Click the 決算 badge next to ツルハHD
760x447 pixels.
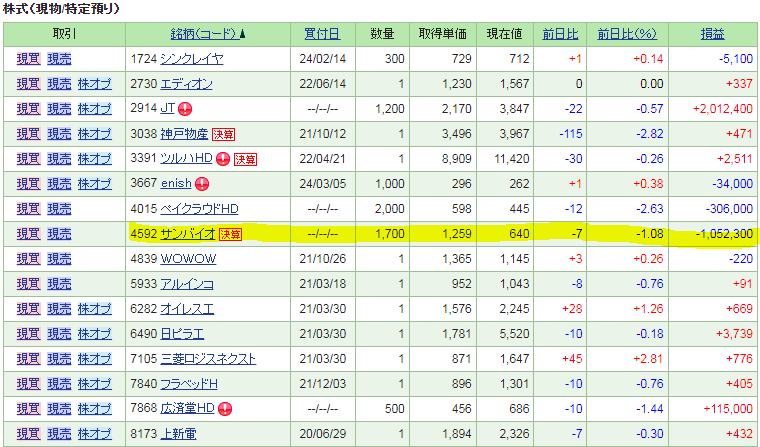[x=245, y=159]
